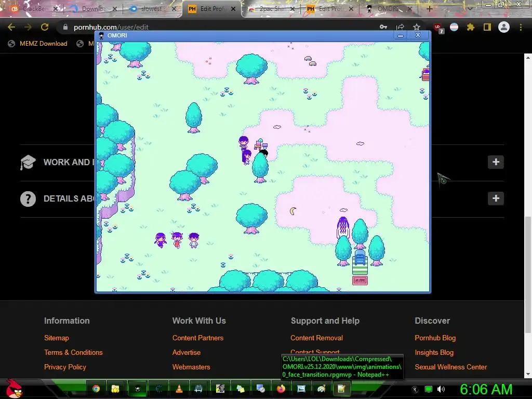
Task: Go back using the browser back arrow
Action: click(11, 27)
